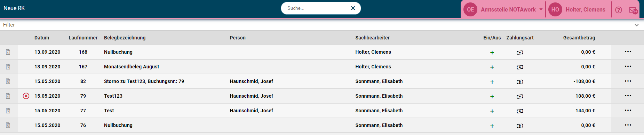Click the cash payment icon for Laufnummer 167
This screenshot has height=135, width=644.
[520, 67]
